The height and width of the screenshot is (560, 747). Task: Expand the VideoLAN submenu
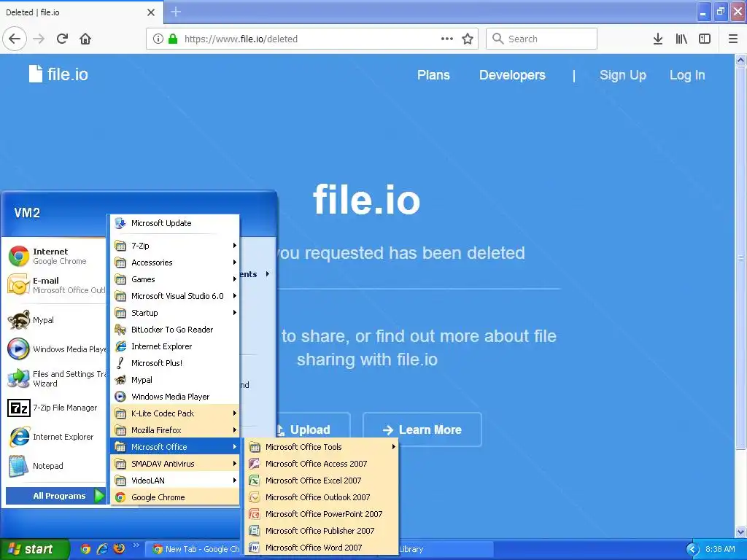tap(175, 481)
